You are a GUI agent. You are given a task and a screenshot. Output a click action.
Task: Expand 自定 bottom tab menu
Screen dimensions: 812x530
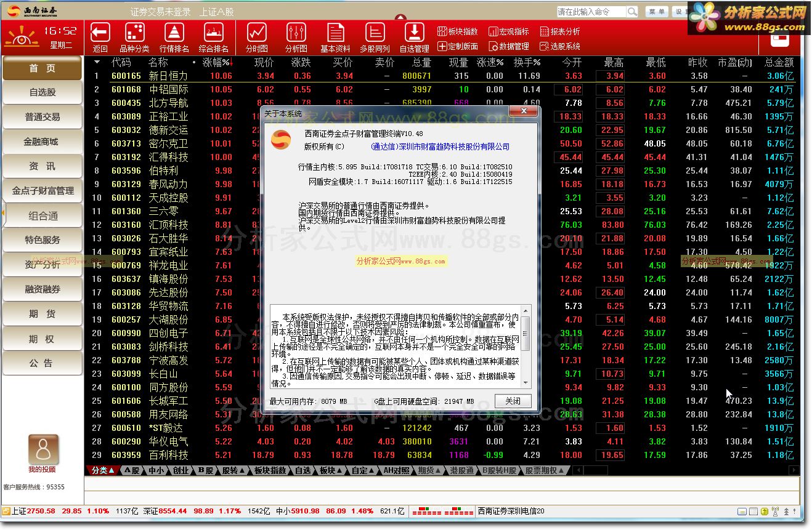pyautogui.click(x=363, y=470)
